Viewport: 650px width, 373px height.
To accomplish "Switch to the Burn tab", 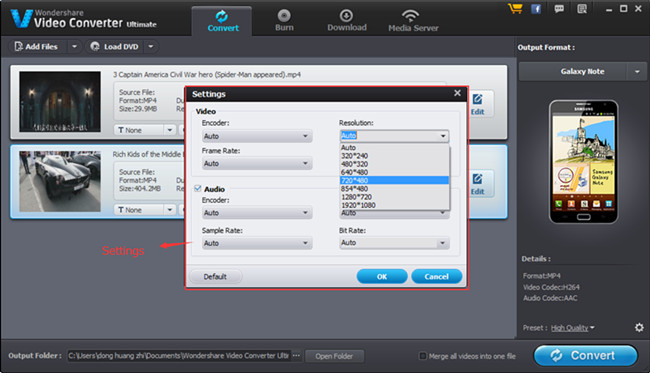I will pos(284,21).
